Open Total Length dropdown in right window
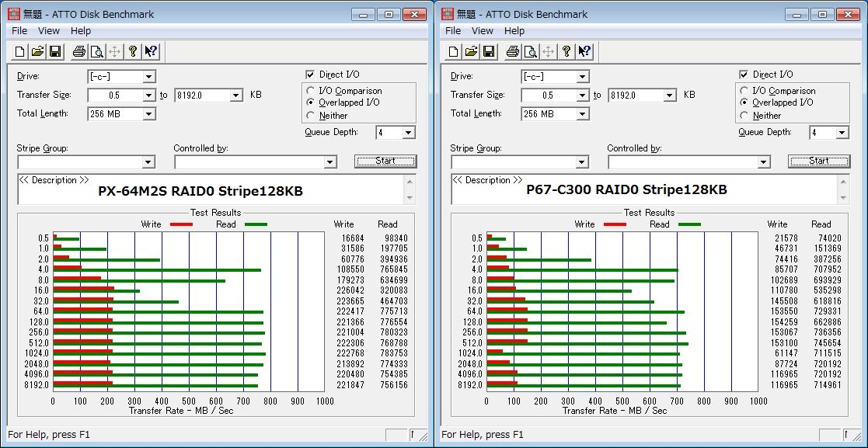The image size is (868, 448). click(582, 114)
